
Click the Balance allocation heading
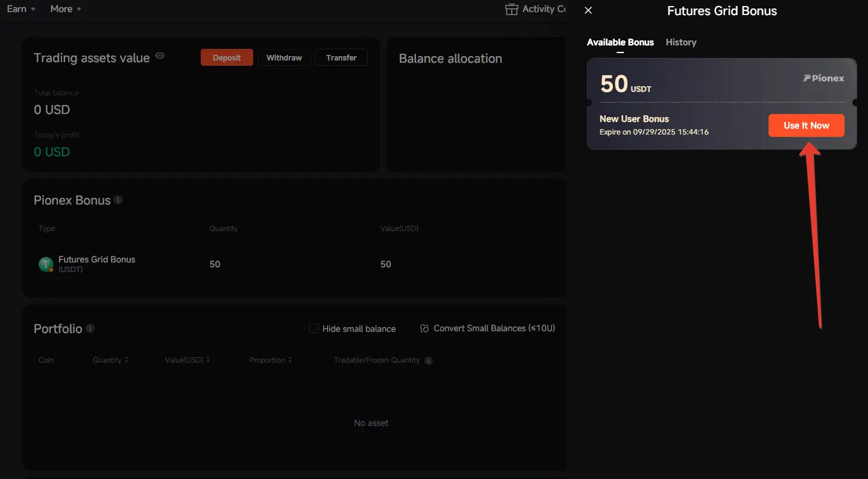tap(450, 59)
